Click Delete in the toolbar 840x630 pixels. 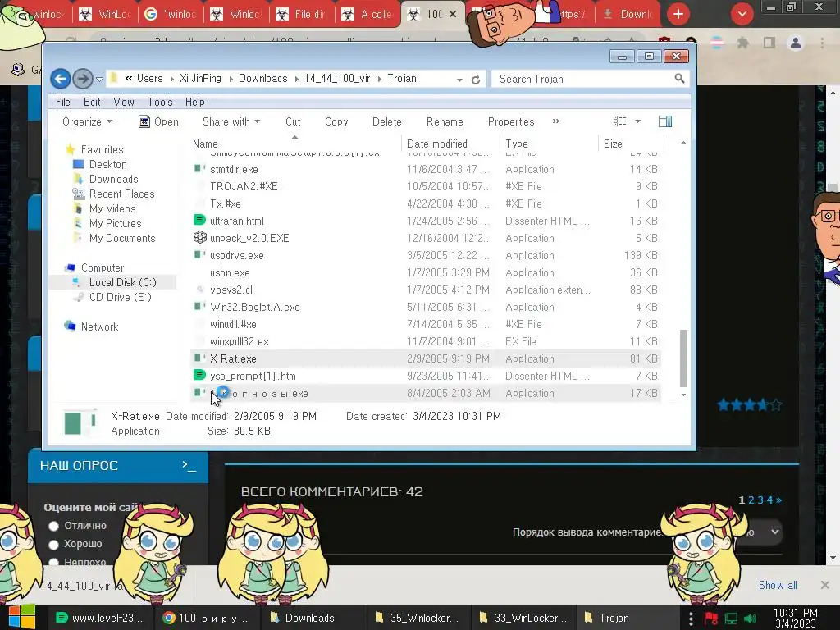pyautogui.click(x=387, y=121)
